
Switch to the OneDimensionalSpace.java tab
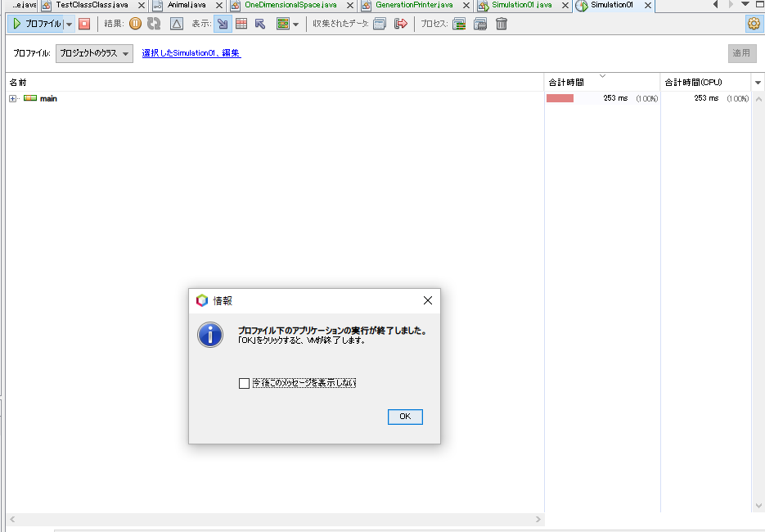(x=290, y=5)
